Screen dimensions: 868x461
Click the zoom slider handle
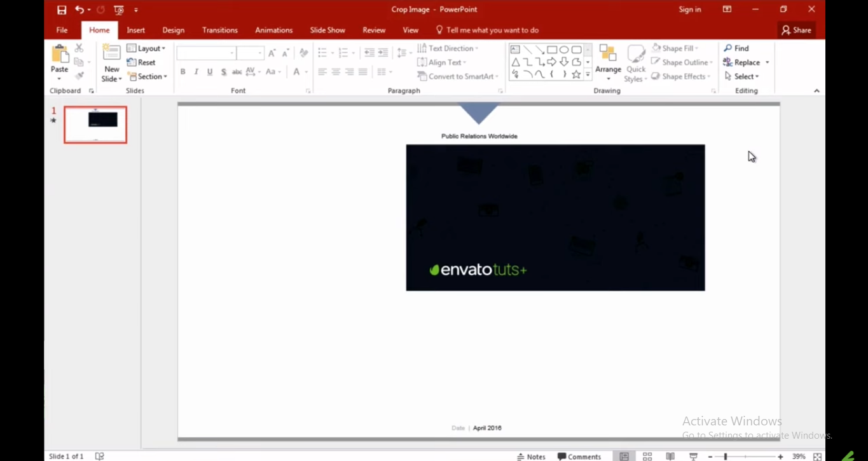click(725, 457)
